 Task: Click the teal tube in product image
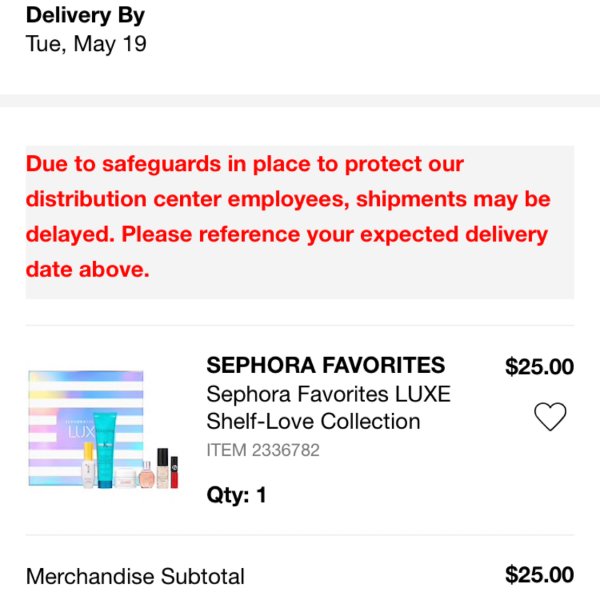point(105,450)
